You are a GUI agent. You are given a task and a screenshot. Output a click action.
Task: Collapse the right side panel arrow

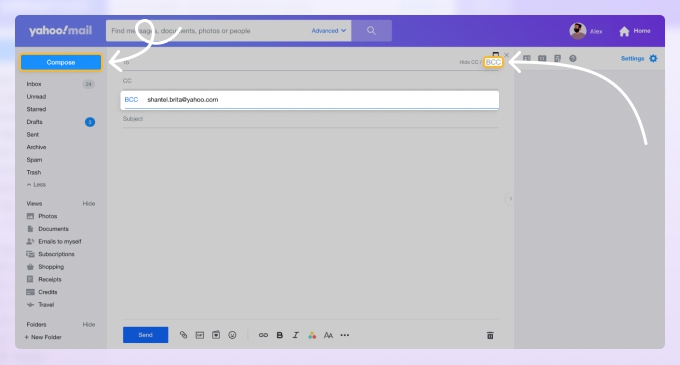point(510,199)
